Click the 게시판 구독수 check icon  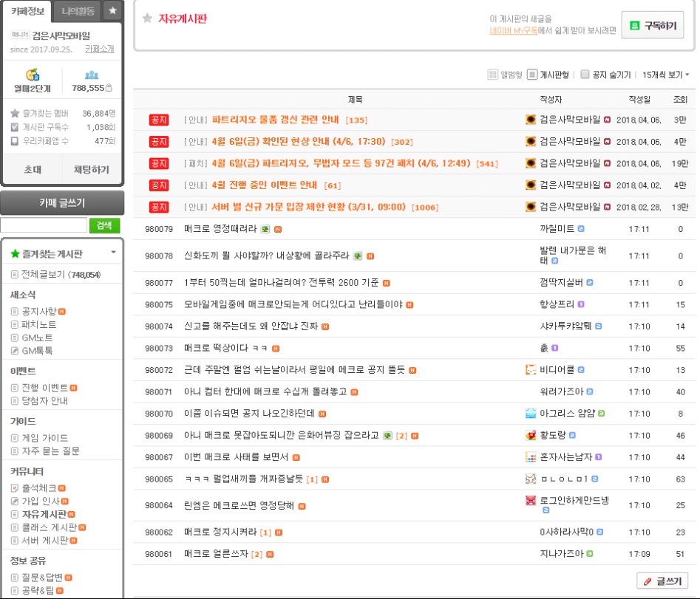(x=15, y=127)
